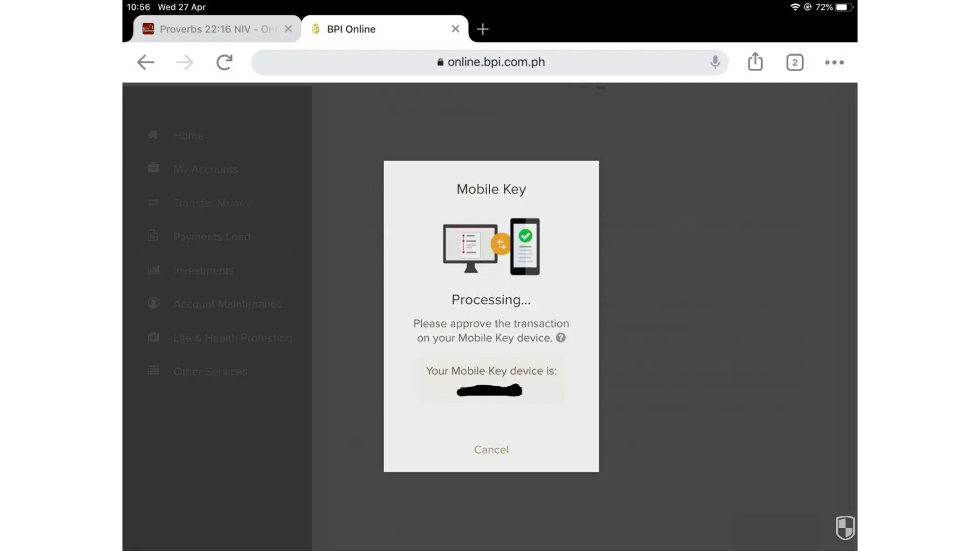Click the 'Your Mobile Key device is:' label
Image resolution: width=980 pixels, height=551 pixels.
tap(491, 371)
